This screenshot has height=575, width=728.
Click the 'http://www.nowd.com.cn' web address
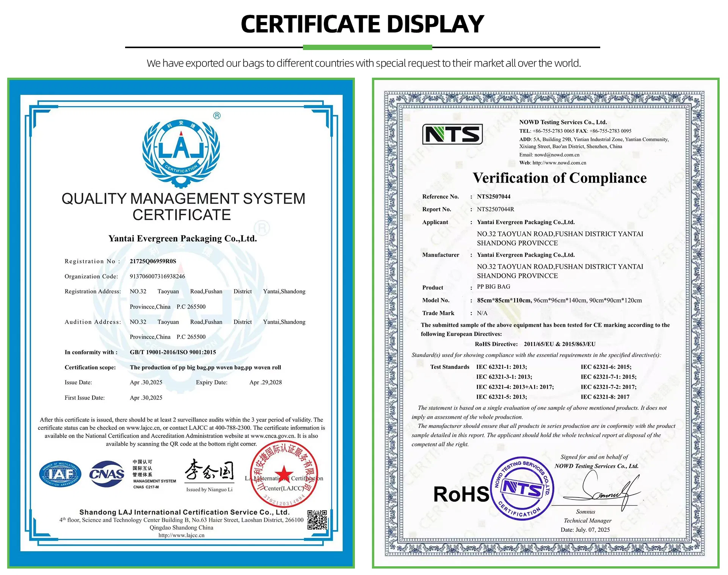pyautogui.click(x=559, y=163)
